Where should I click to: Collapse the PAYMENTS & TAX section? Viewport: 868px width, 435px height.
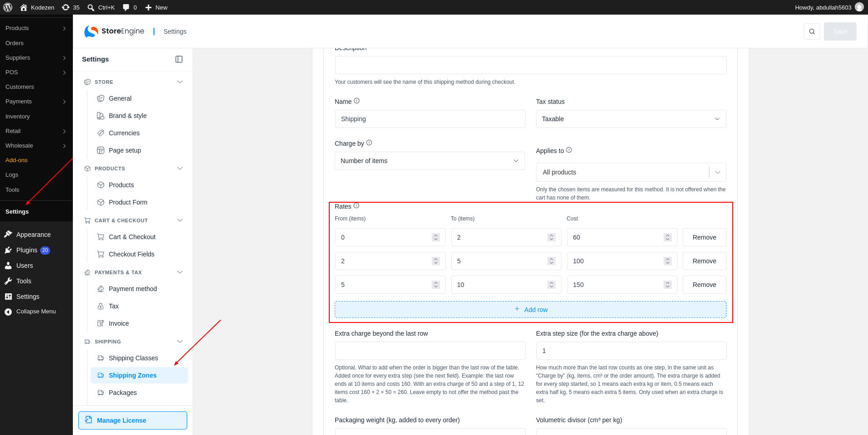tap(180, 272)
